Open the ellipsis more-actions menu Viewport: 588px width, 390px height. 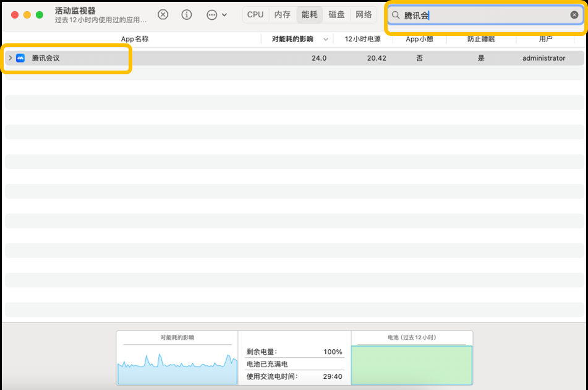(217, 15)
